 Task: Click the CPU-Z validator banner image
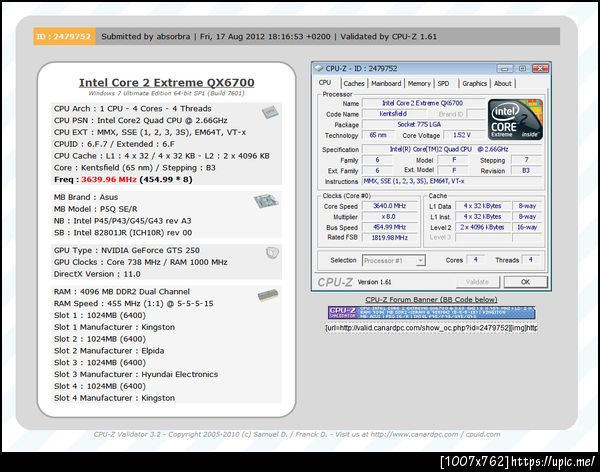pyautogui.click(x=431, y=312)
